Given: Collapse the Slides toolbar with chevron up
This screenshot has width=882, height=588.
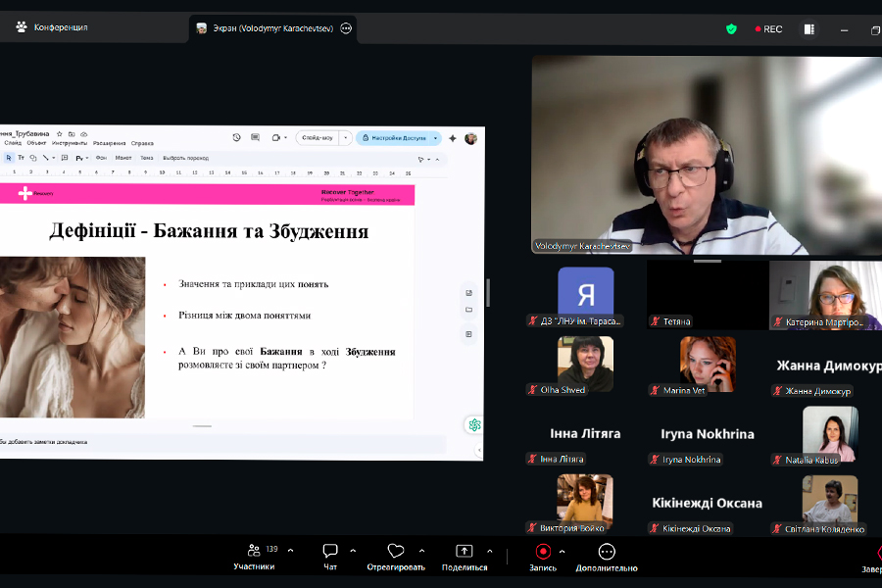Looking at the screenshot, I should [x=438, y=160].
